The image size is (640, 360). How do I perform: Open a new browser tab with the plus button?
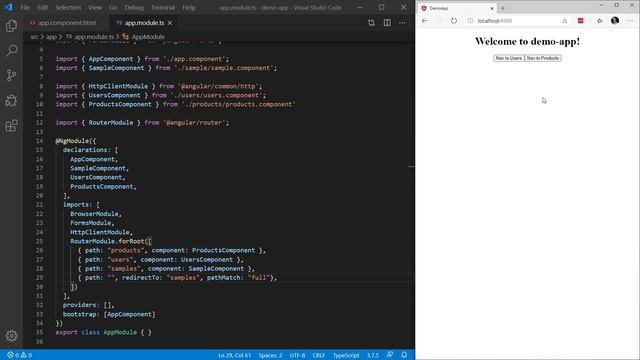(503, 8)
